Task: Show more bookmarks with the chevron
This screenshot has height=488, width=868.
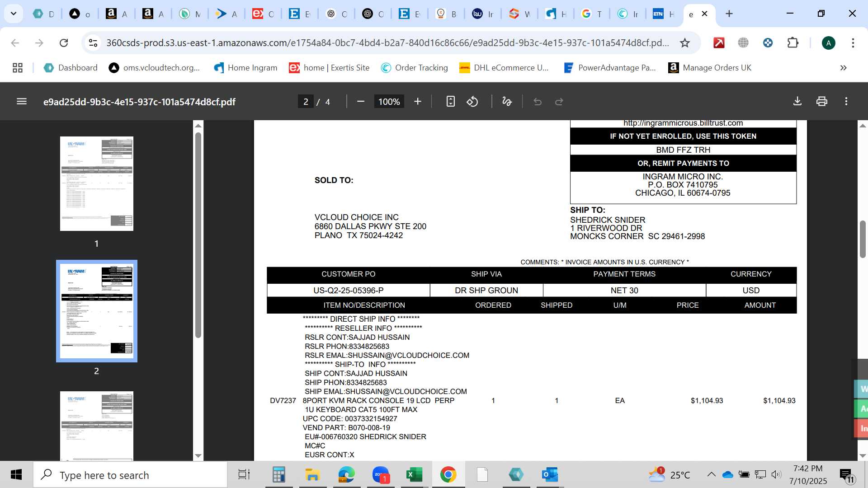Action: [843, 68]
